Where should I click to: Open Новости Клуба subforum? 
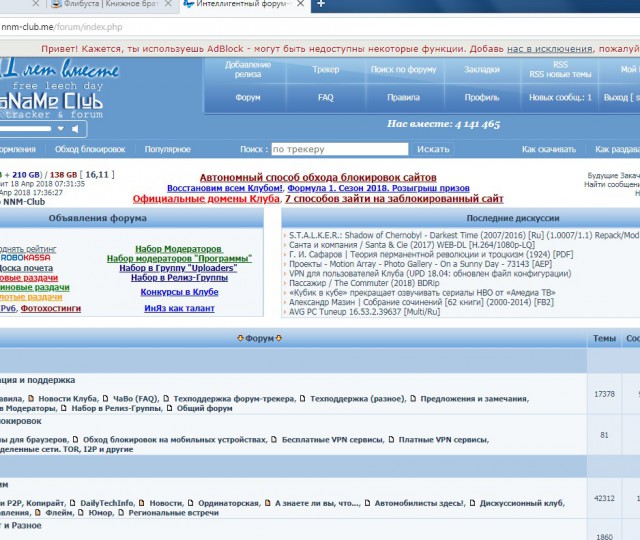coord(68,399)
